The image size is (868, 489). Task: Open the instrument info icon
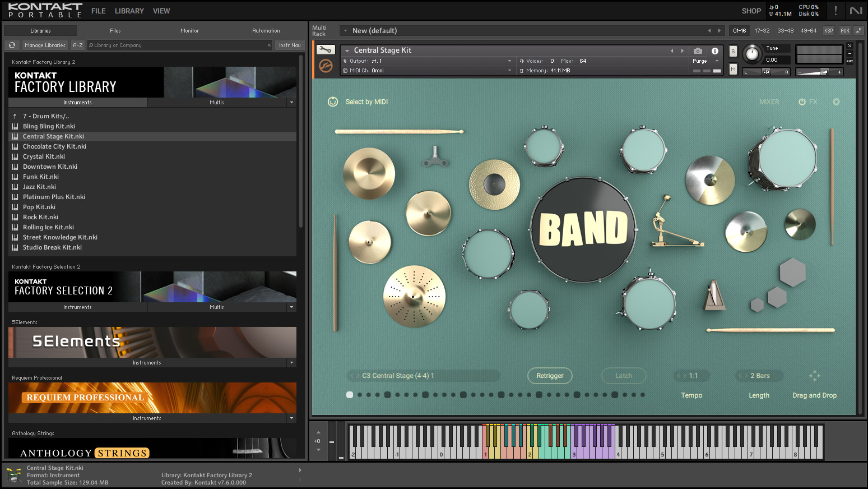click(x=715, y=50)
